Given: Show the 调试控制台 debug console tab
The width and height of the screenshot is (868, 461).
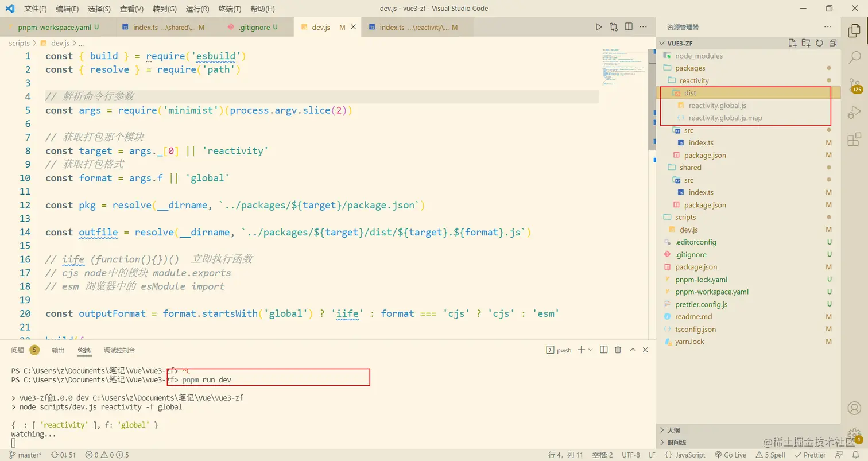Looking at the screenshot, I should (119, 350).
